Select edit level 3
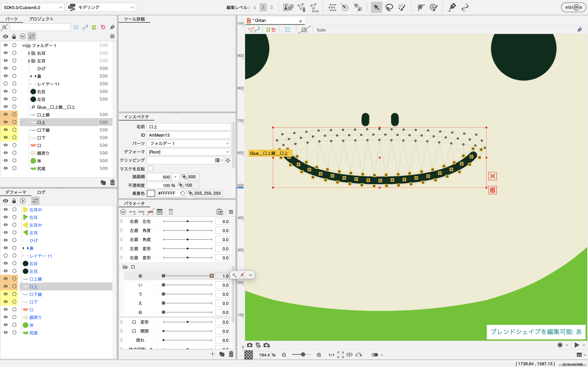 coord(271,8)
